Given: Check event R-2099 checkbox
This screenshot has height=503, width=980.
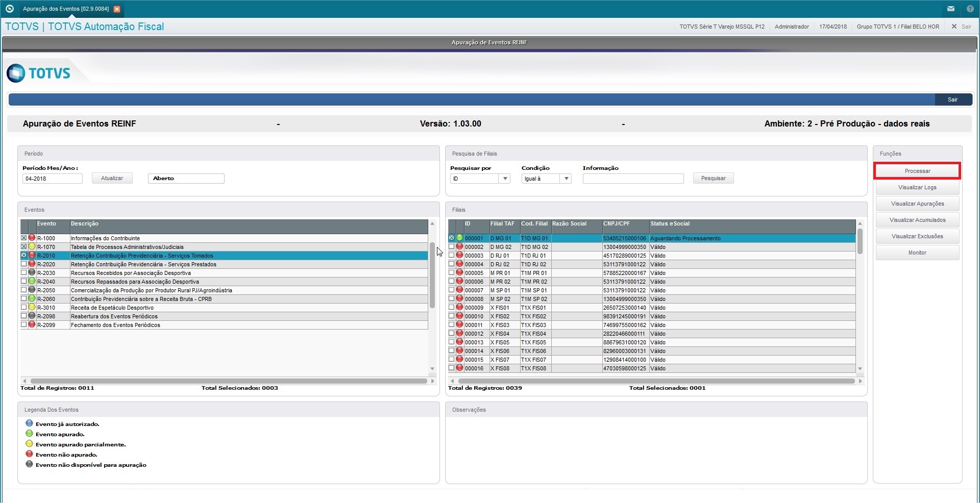Looking at the screenshot, I should tap(23, 324).
